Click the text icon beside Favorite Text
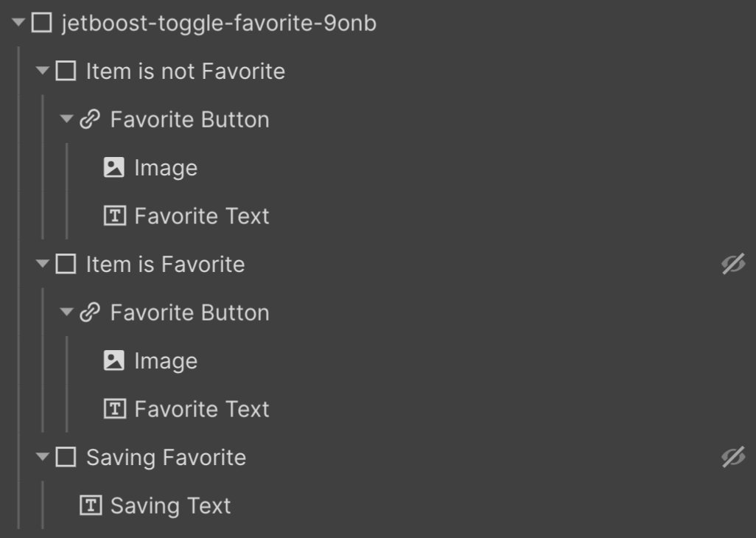This screenshot has width=756, height=538. click(x=115, y=215)
